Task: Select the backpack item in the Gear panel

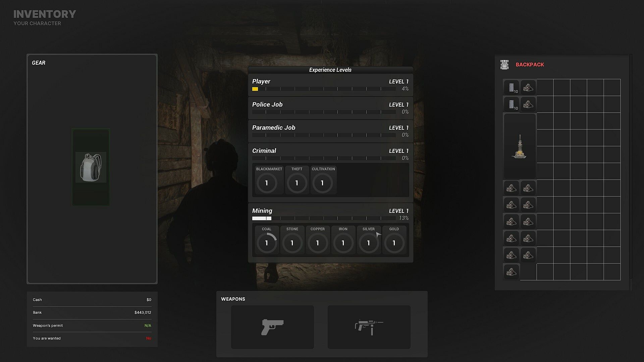Action: pos(91,167)
